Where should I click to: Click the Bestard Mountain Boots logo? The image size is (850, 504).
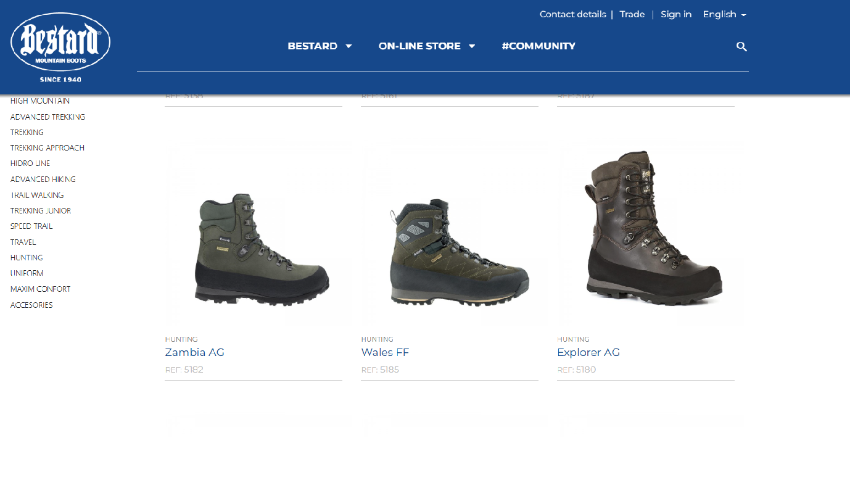(x=60, y=47)
